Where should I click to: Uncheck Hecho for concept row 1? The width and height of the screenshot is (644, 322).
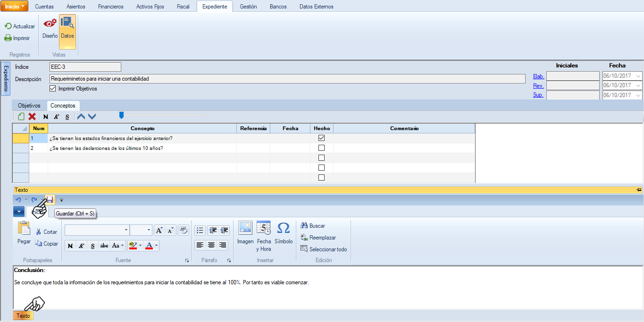click(x=321, y=138)
